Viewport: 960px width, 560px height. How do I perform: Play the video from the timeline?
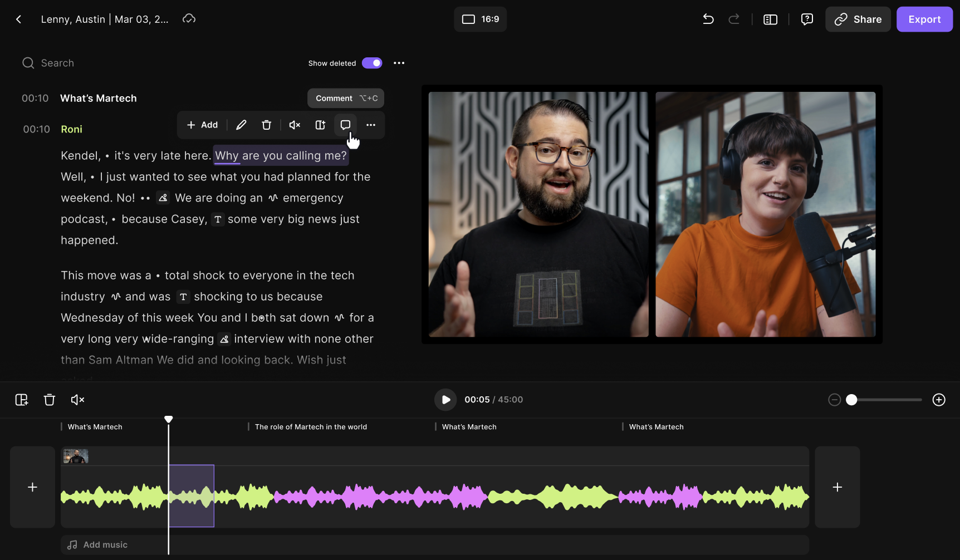tap(445, 400)
